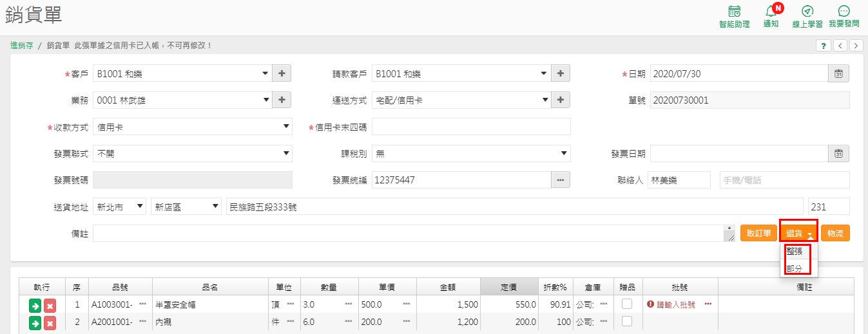Open ellipsis beside quantity 3.0

pos(349,304)
